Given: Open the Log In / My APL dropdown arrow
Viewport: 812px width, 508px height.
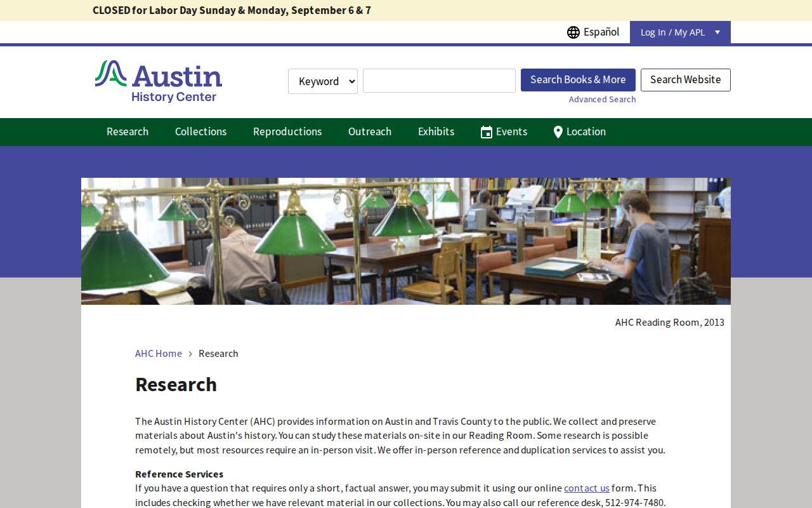Looking at the screenshot, I should (x=717, y=32).
